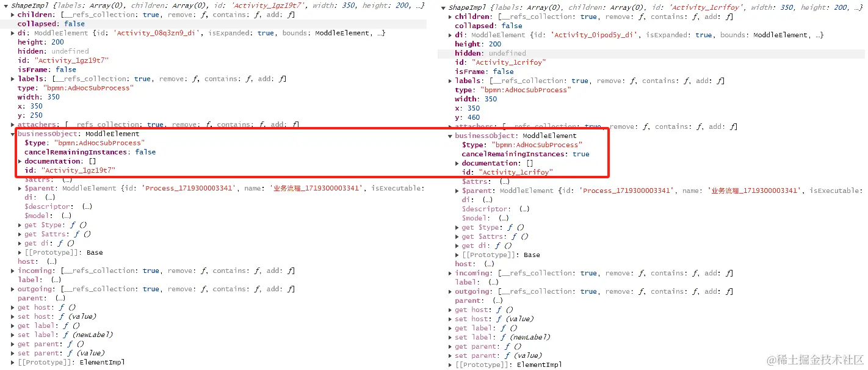This screenshot has width=868, height=370.
Task: Invoke parent (…) getter in Activity_1crifoy object
Action: click(497, 301)
